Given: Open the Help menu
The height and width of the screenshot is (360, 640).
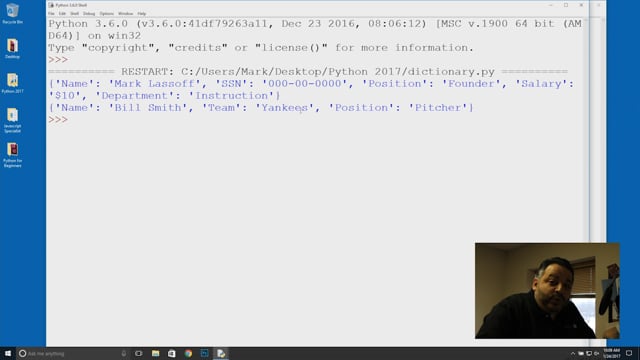Looking at the screenshot, I should click(142, 13).
